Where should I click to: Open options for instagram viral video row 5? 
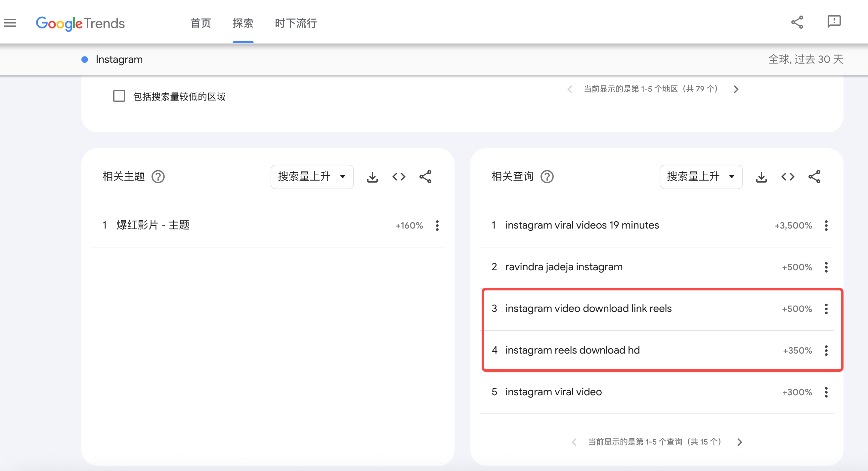[826, 392]
